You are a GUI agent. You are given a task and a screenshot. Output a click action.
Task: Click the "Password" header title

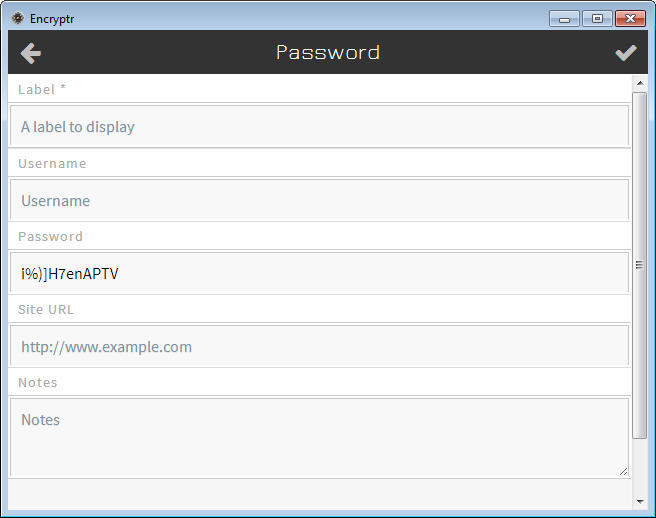point(328,53)
